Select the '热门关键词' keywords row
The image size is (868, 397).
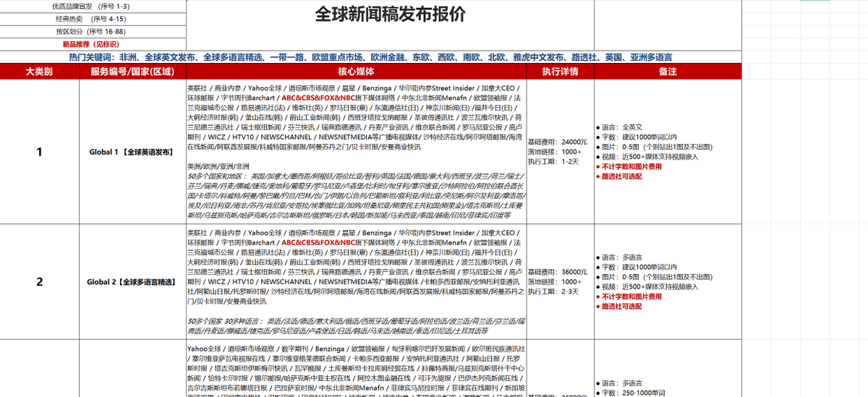tap(370, 56)
